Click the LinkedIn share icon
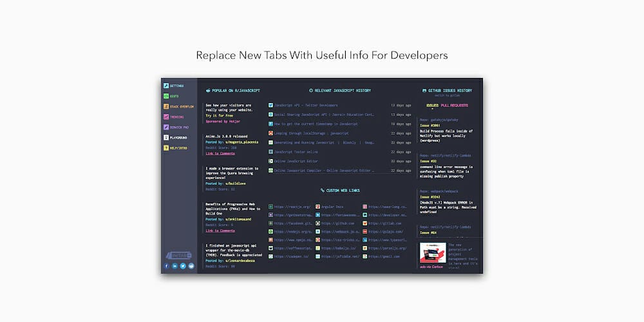This screenshot has width=644, height=322. coord(175,266)
